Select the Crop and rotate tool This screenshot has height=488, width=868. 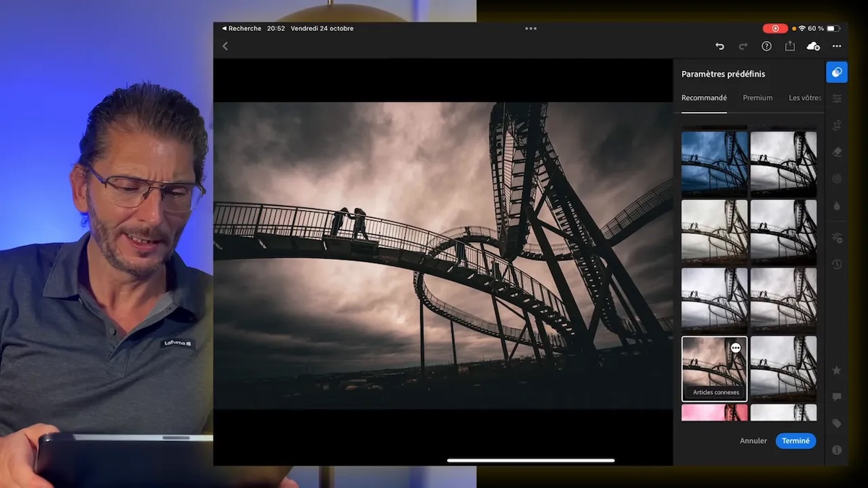coord(837,125)
